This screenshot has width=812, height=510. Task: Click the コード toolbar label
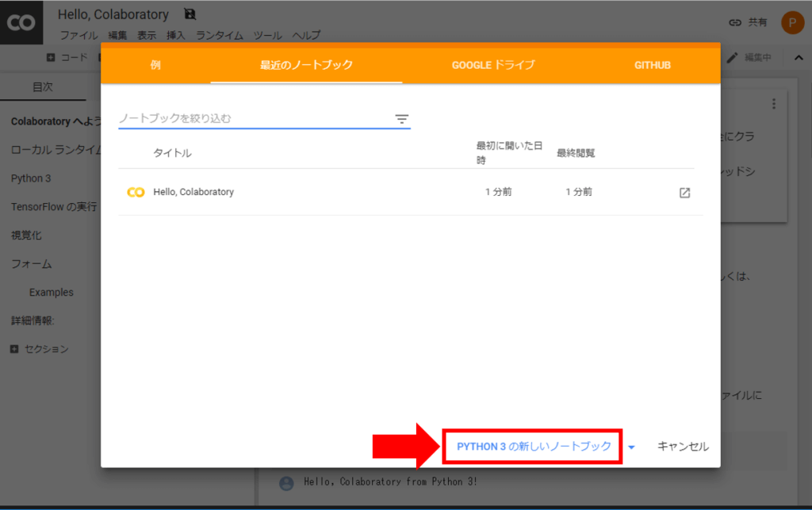coord(74,57)
